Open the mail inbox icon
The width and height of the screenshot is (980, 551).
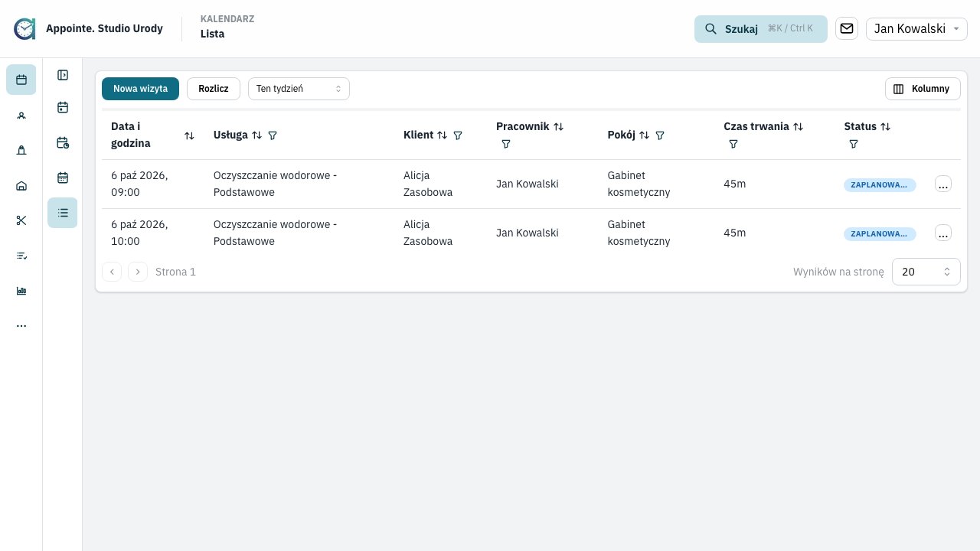[x=847, y=28]
